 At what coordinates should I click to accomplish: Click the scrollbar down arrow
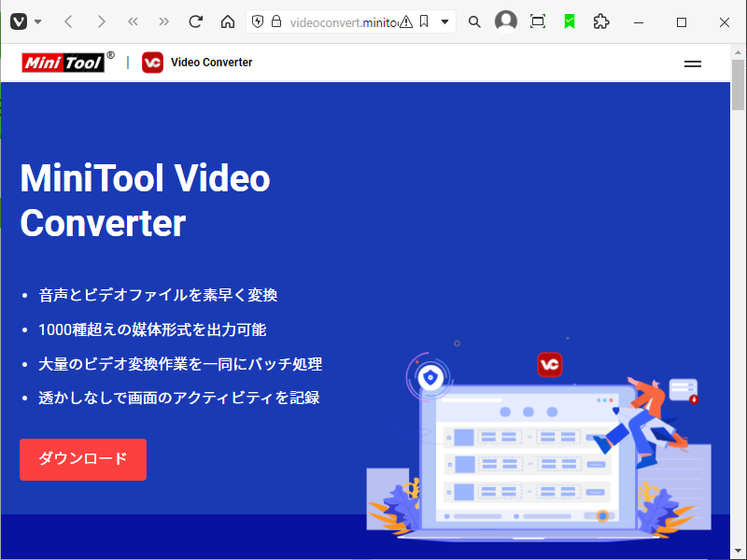tap(739, 551)
